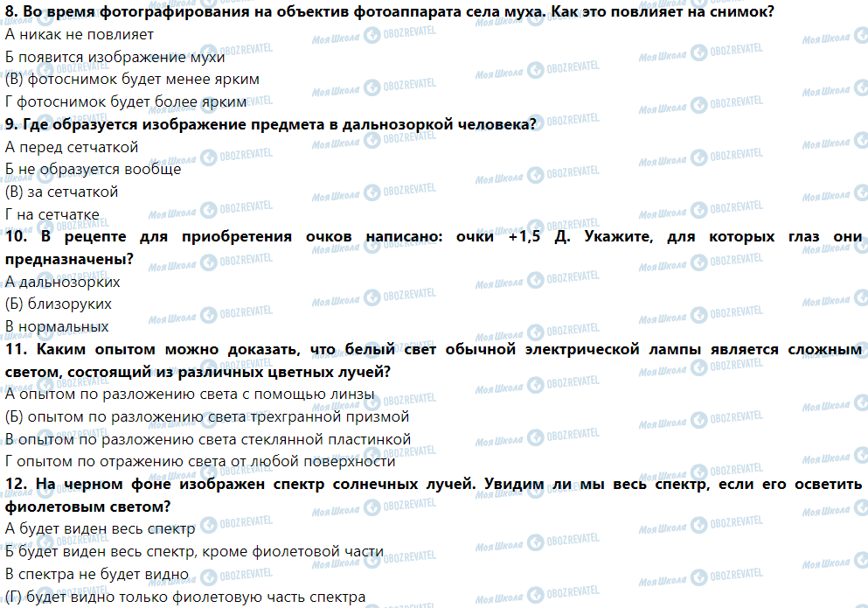Image resolution: width=868 pixels, height=608 pixels.
Task: Click question 9 about farsighted person
Action: [270, 124]
